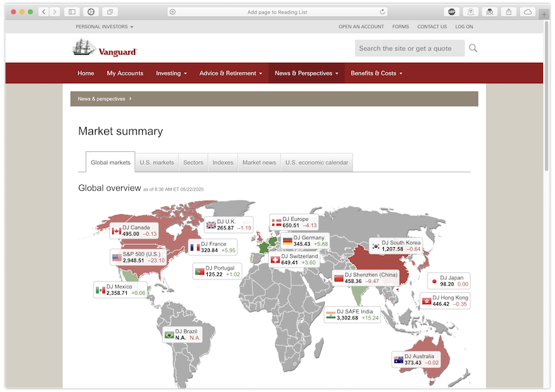The width and height of the screenshot is (555, 392).
Task: Expand the Personal Investors dropdown
Action: coord(104,27)
